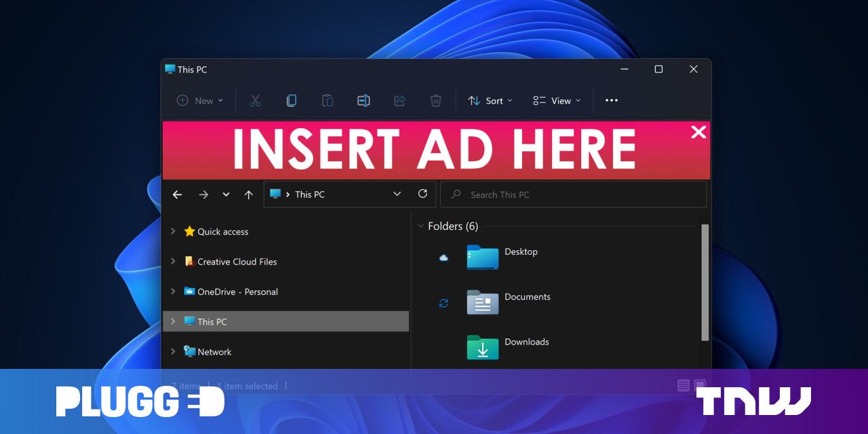Image resolution: width=868 pixels, height=434 pixels.
Task: Select Network in the sidebar
Action: coord(215,351)
